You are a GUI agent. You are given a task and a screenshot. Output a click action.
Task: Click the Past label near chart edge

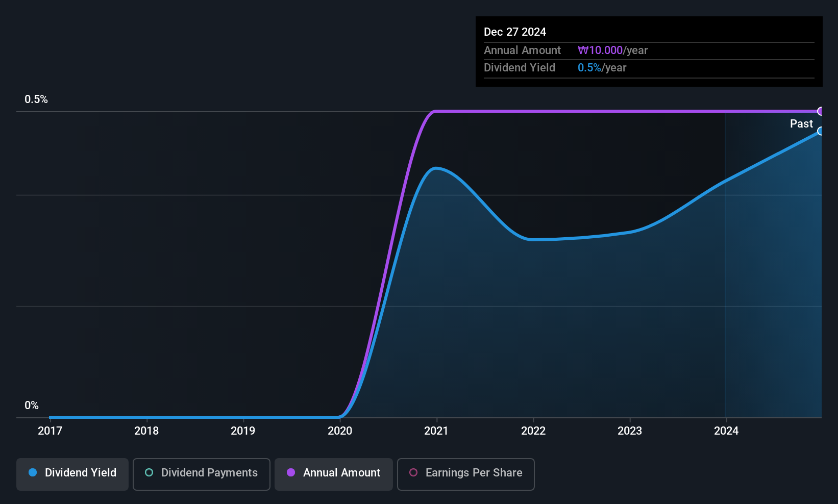tap(801, 123)
